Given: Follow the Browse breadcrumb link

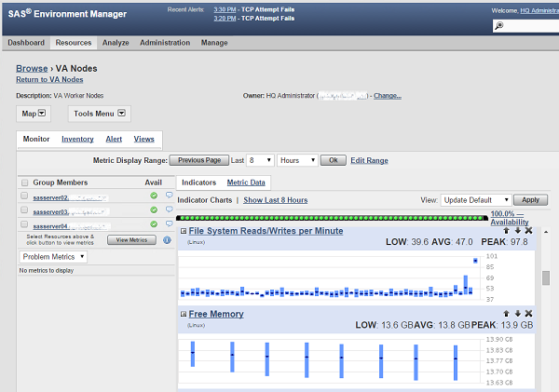Looking at the screenshot, I should [x=32, y=68].
